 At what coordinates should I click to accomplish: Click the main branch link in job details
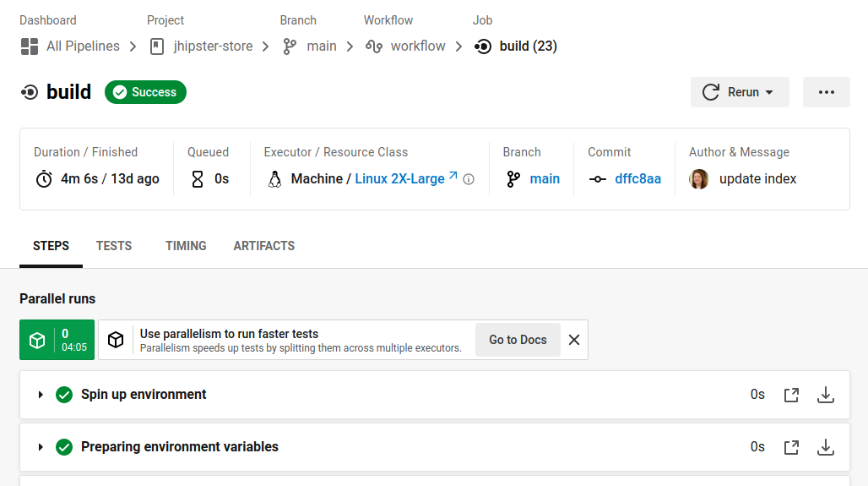545,178
